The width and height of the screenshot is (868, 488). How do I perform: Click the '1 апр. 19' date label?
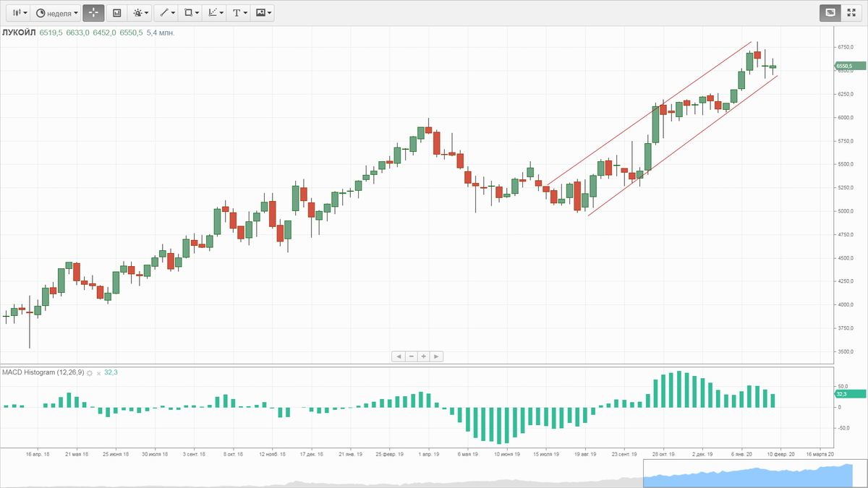[x=429, y=455]
